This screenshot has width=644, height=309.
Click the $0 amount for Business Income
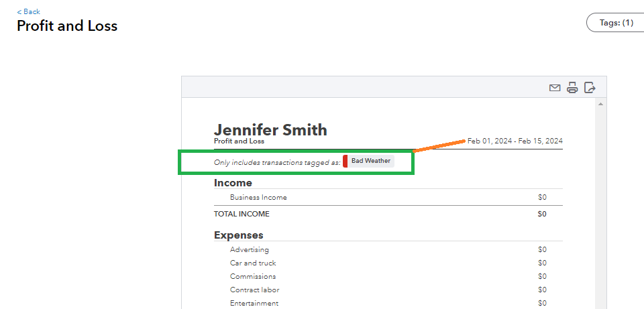tap(542, 198)
